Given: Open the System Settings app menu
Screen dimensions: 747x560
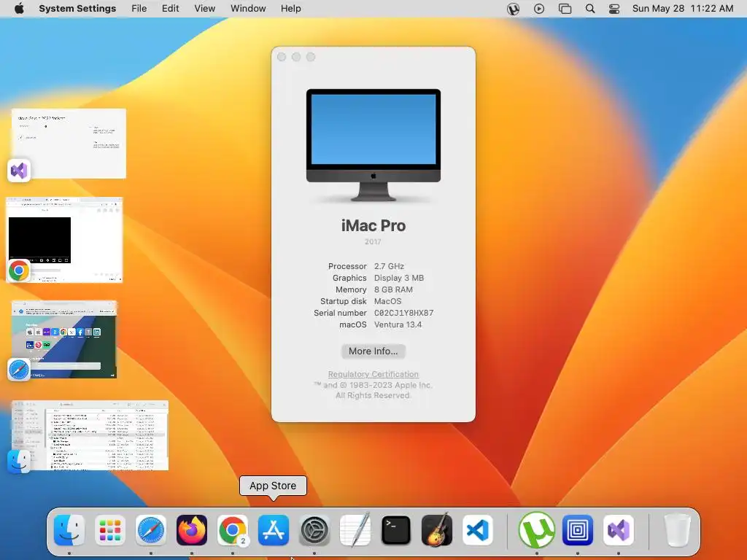Looking at the screenshot, I should coord(77,9).
